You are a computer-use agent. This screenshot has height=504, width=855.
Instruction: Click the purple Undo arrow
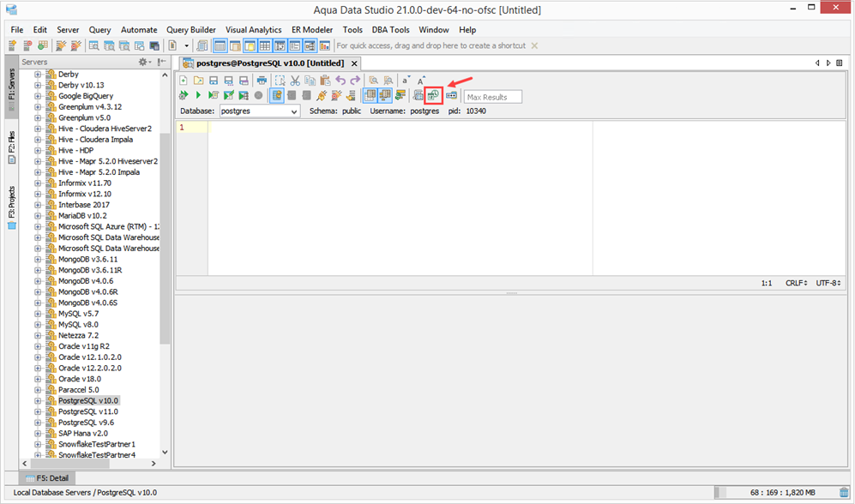click(x=340, y=81)
